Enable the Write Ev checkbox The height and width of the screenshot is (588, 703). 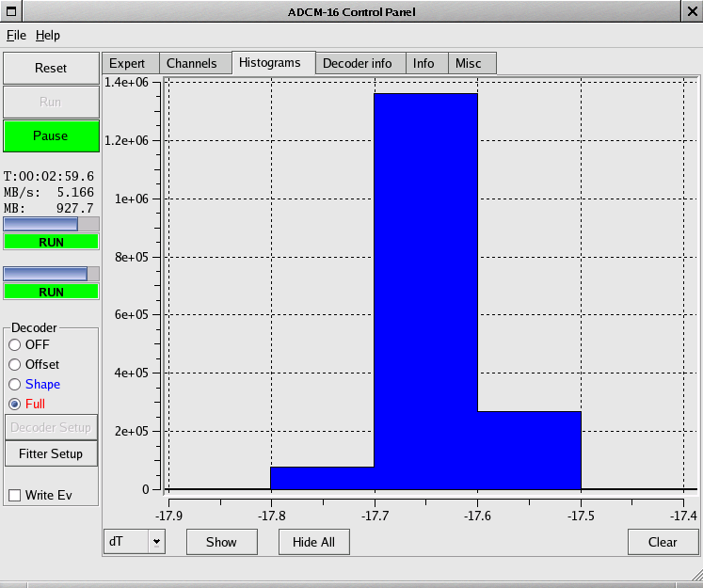[15, 495]
